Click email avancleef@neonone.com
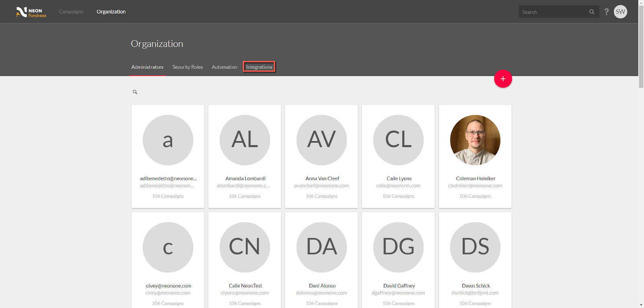This screenshot has width=644, height=308. coord(322,186)
